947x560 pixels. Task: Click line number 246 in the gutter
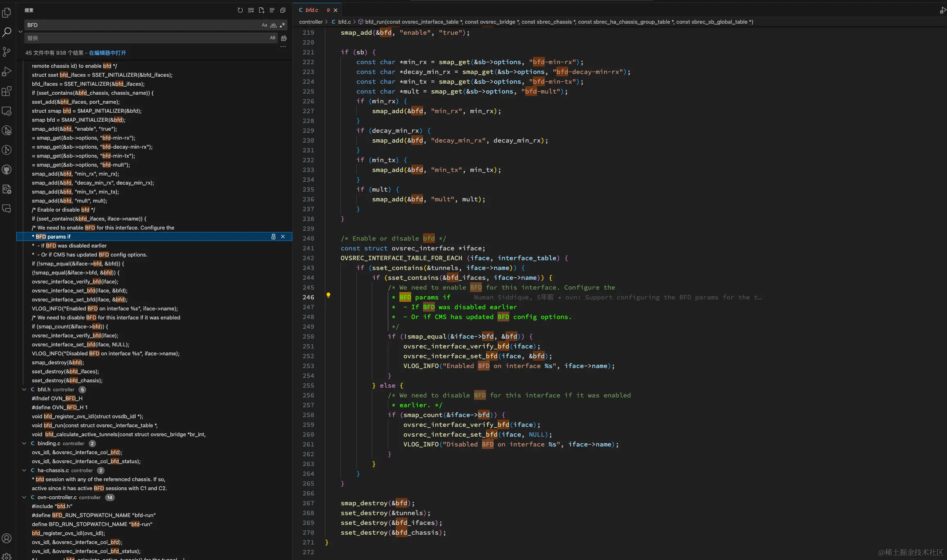click(x=308, y=297)
